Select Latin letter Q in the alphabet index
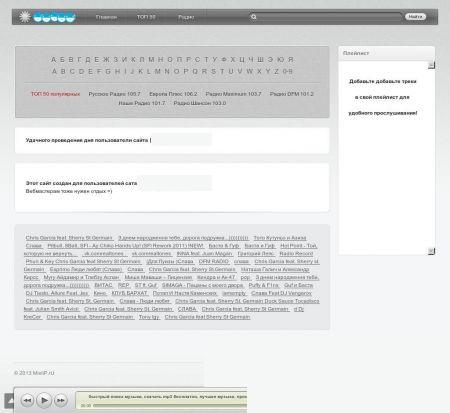Screen dimensions: 450x413 [x=195, y=71]
